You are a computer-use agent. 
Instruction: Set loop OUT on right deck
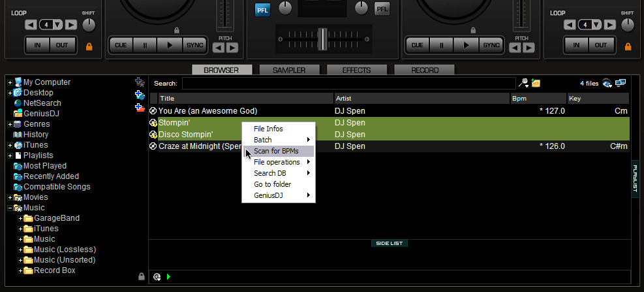point(601,45)
